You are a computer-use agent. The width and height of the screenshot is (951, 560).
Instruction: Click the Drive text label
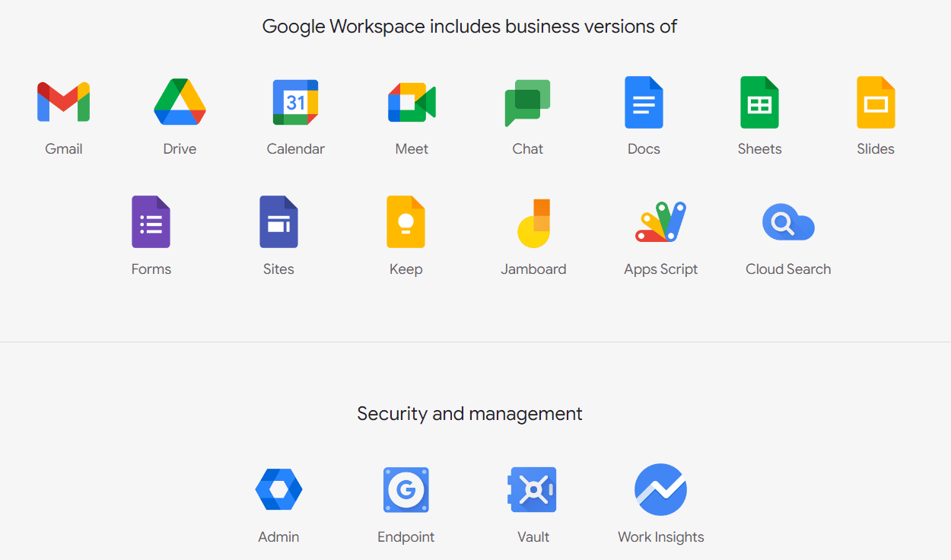pyautogui.click(x=180, y=149)
